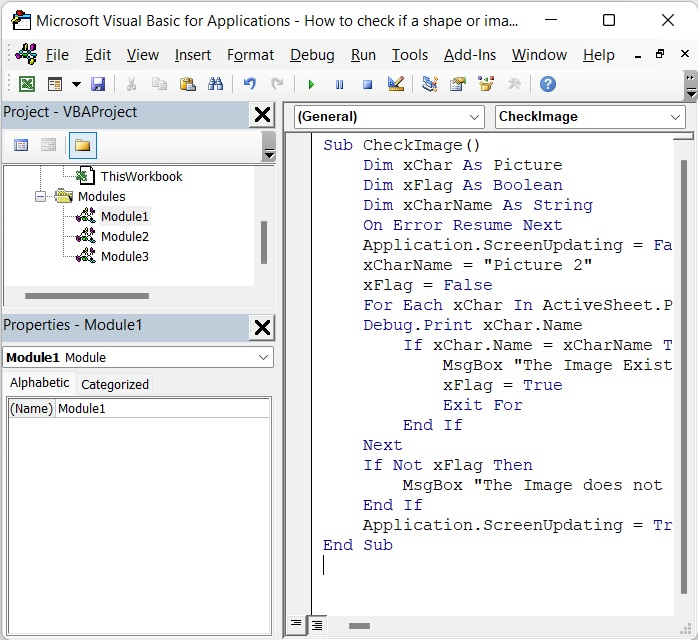Screen dimensions: 700x642
Task: Open the Debug menu
Action: (x=312, y=55)
